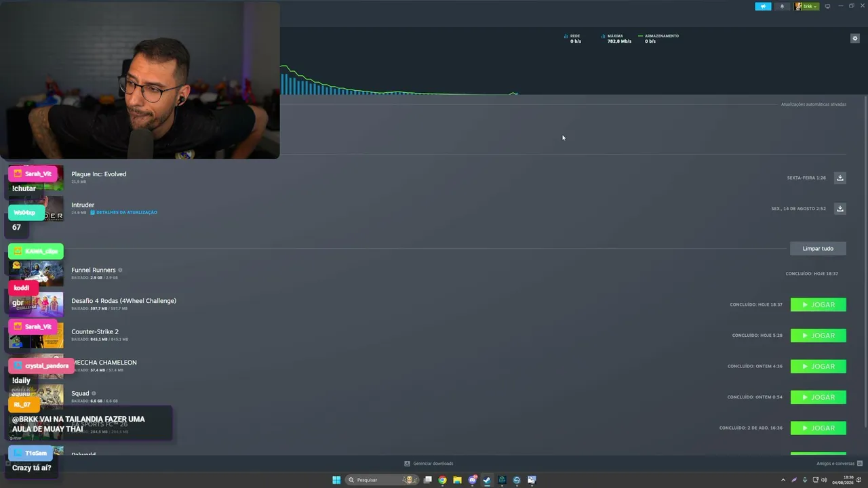This screenshot has height=488, width=868.
Task: Launch MECCHA CHAMELEON with Jogar button
Action: [x=818, y=367]
